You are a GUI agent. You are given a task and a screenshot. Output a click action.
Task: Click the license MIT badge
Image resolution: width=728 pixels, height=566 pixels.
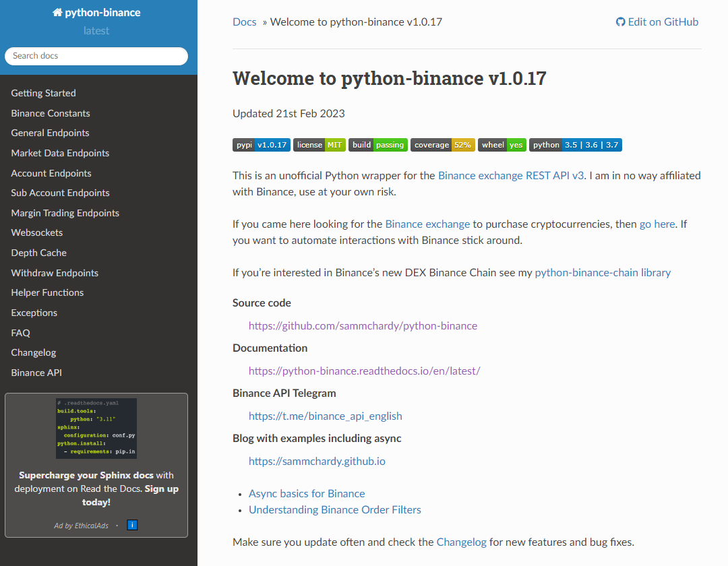click(319, 144)
